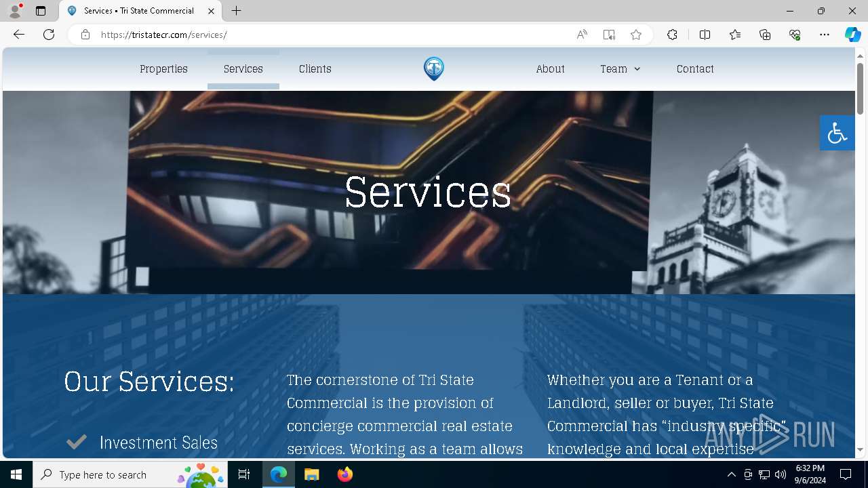
Task: Click the page scrollbar thumb
Action: 860,88
